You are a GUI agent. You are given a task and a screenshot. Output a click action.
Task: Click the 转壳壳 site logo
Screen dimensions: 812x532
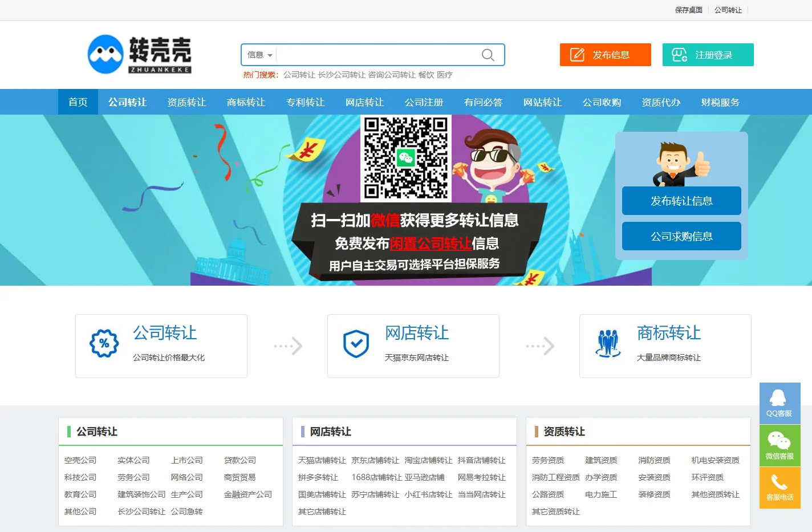coord(140,55)
